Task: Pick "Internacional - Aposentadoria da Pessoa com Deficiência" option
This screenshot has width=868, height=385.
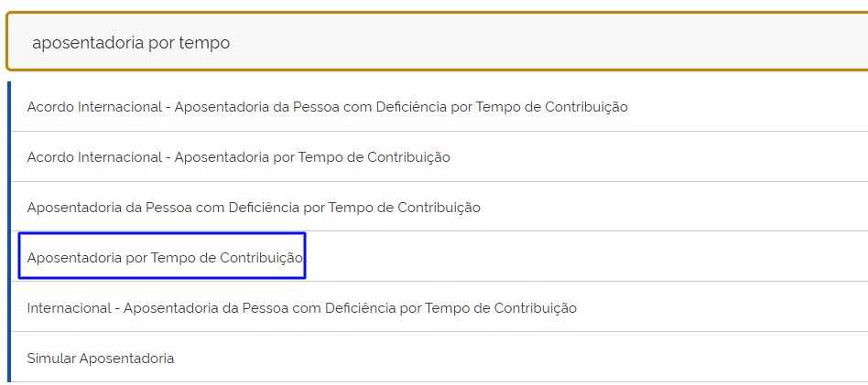Action: [x=302, y=308]
